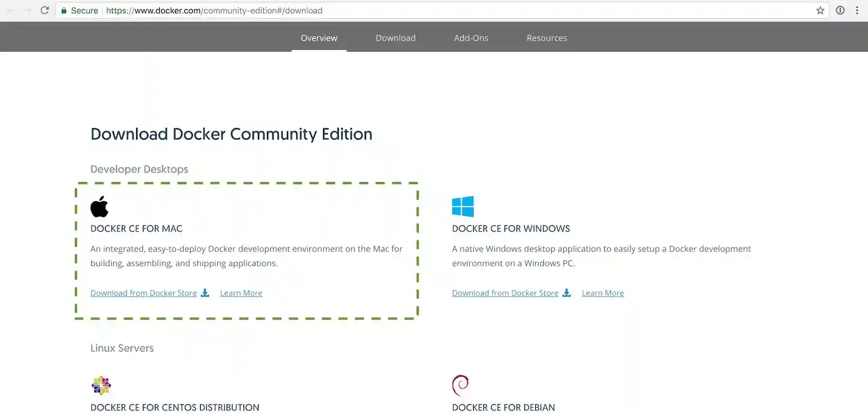
Task: Select the Overview tab
Action: coord(319,37)
